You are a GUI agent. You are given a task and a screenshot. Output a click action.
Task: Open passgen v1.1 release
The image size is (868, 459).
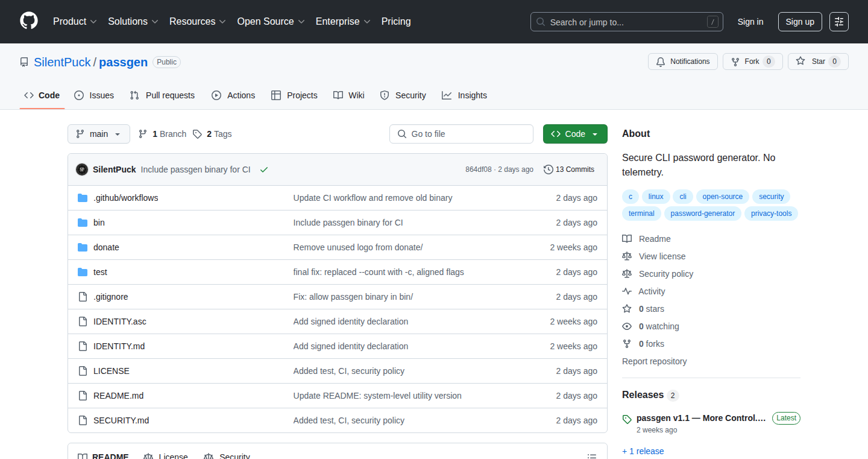pos(701,418)
